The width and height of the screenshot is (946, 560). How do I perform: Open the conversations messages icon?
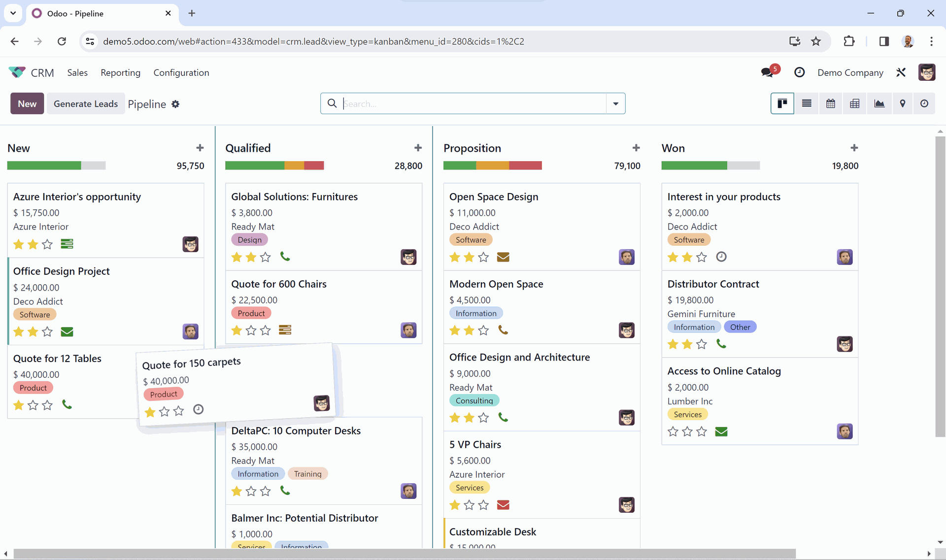tap(767, 72)
